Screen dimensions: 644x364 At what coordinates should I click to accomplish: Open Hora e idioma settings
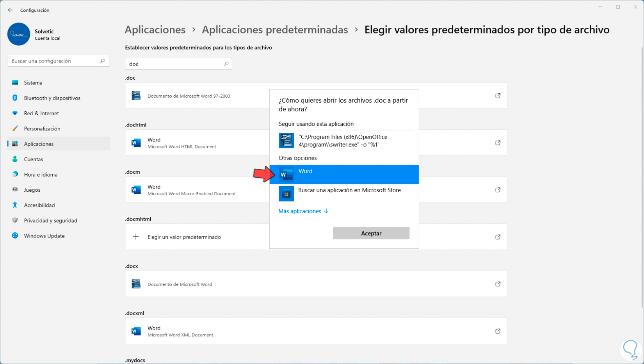59,174
